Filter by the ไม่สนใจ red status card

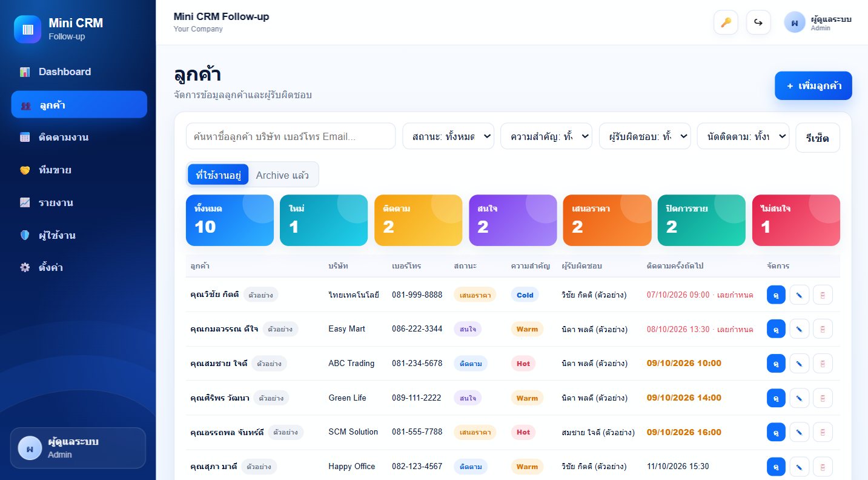coord(796,220)
